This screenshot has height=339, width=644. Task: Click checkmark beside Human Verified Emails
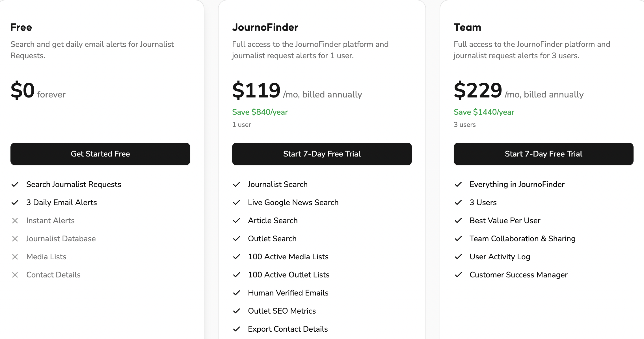pyautogui.click(x=237, y=293)
